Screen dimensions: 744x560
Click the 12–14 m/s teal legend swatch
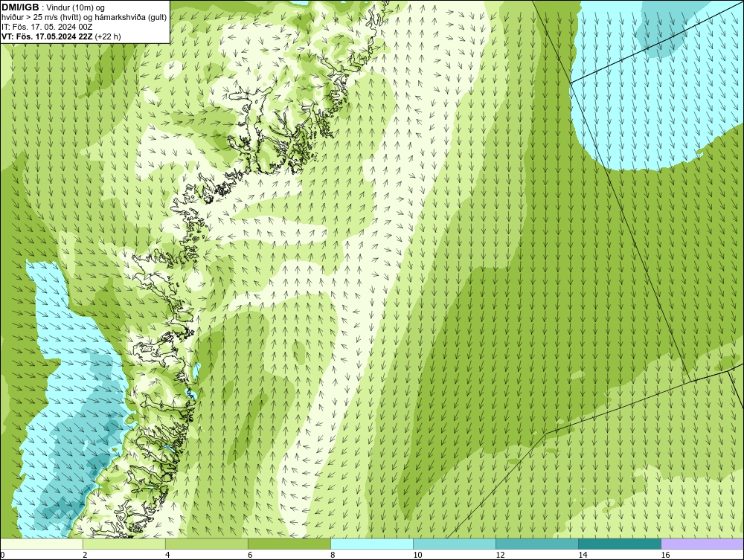(x=537, y=544)
